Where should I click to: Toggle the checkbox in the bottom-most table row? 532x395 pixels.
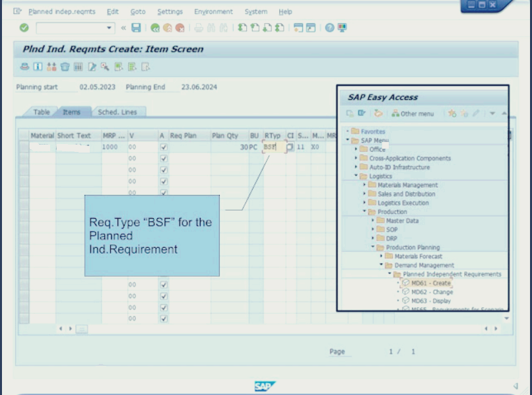coord(164,318)
